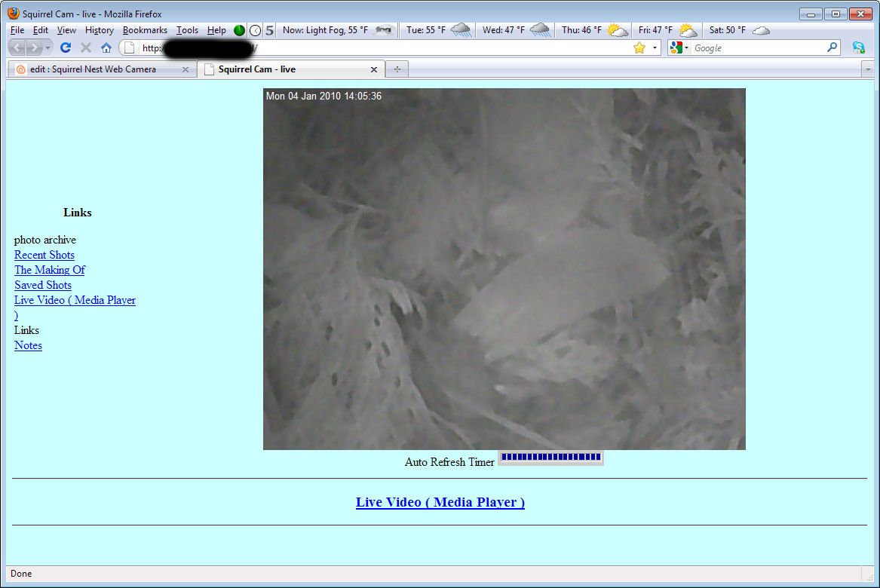
Task: Follow the large Live Video ( Media Player ) link
Action: [440, 502]
